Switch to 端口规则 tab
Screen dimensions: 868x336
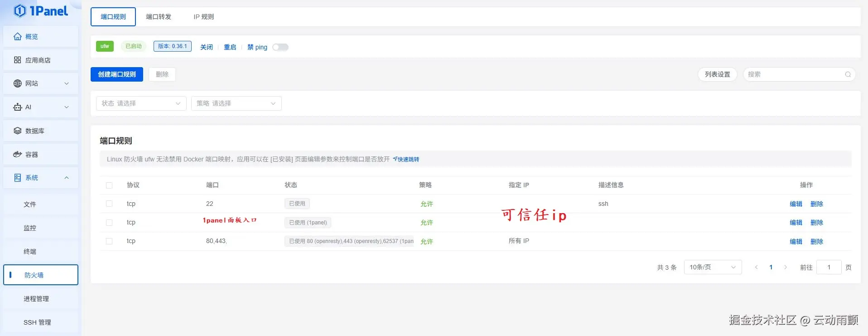[113, 17]
